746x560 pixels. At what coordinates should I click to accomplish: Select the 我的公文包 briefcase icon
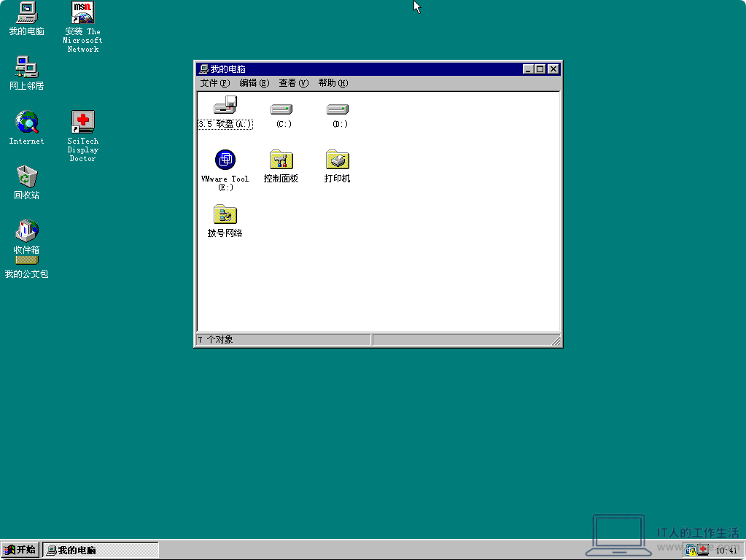click(x=27, y=260)
